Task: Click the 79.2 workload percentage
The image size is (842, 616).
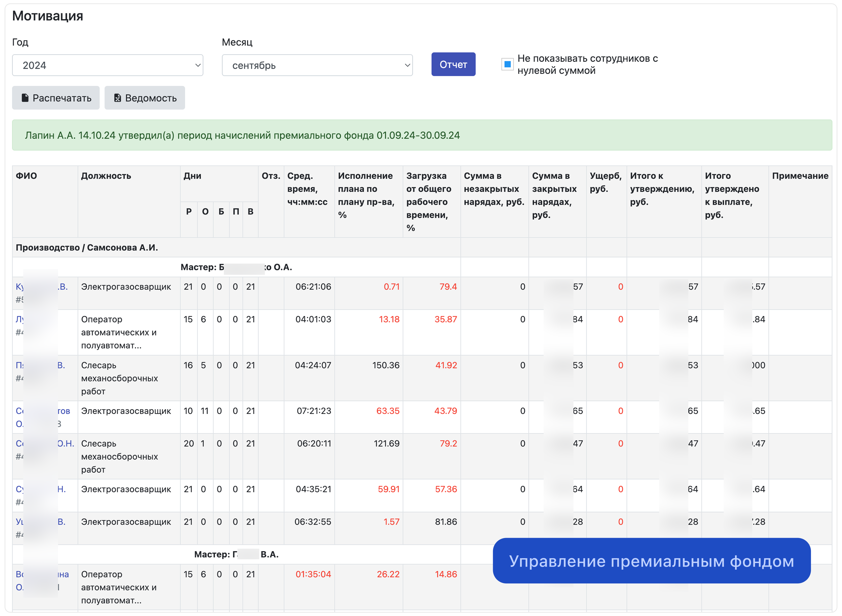Action: point(448,444)
